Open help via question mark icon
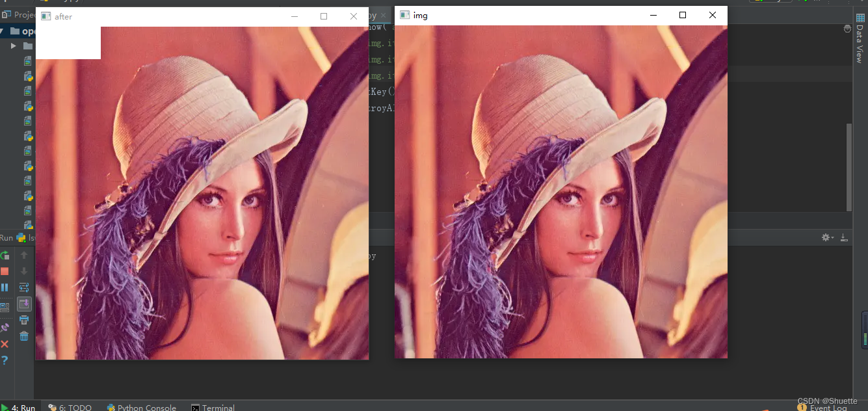 click(x=5, y=360)
